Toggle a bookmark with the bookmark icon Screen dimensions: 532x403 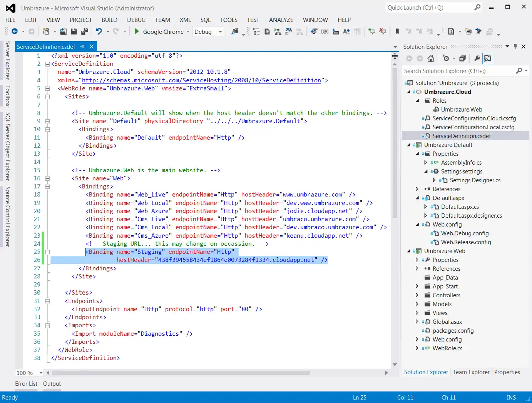397,32
